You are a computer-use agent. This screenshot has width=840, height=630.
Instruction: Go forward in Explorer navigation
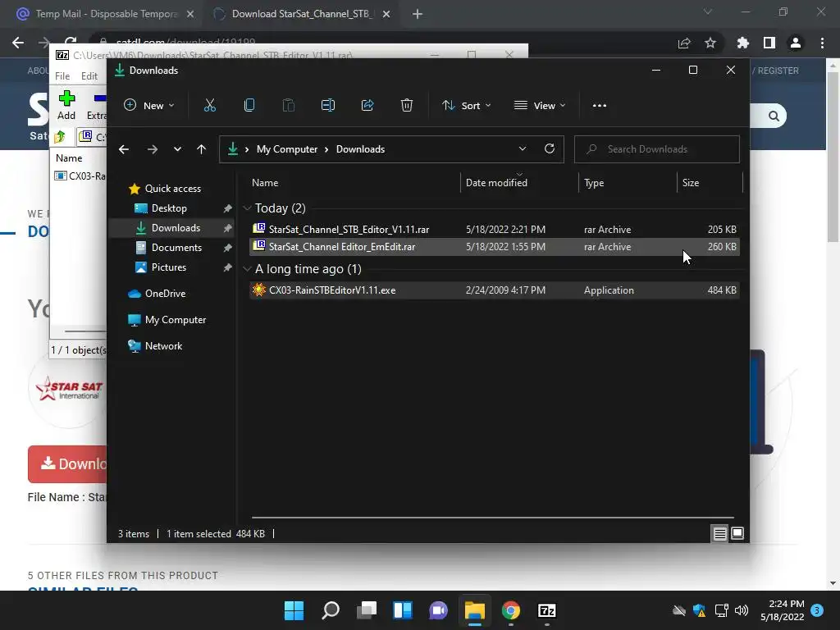point(153,149)
